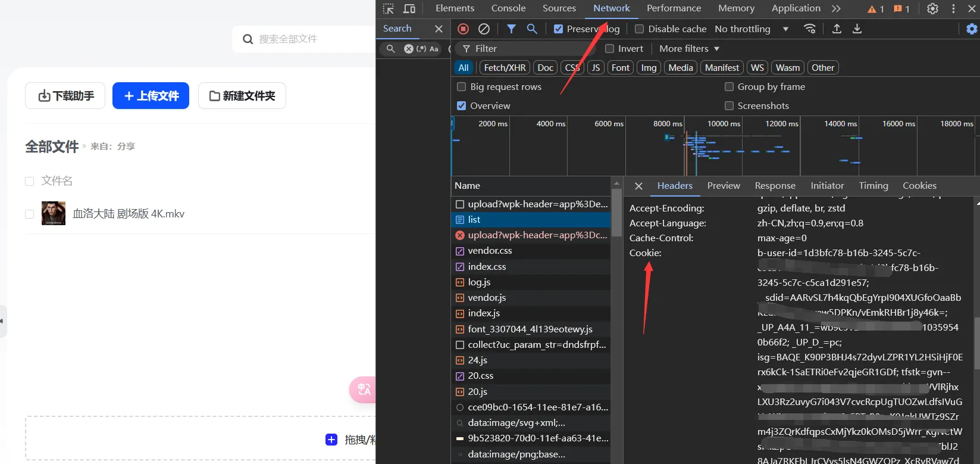
Task: Click the translate bubble icon on the page
Action: coord(363,390)
